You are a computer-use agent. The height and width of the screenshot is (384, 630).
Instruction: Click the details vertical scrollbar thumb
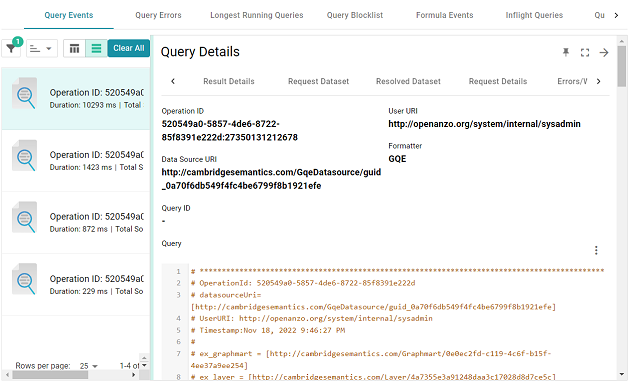(x=622, y=65)
